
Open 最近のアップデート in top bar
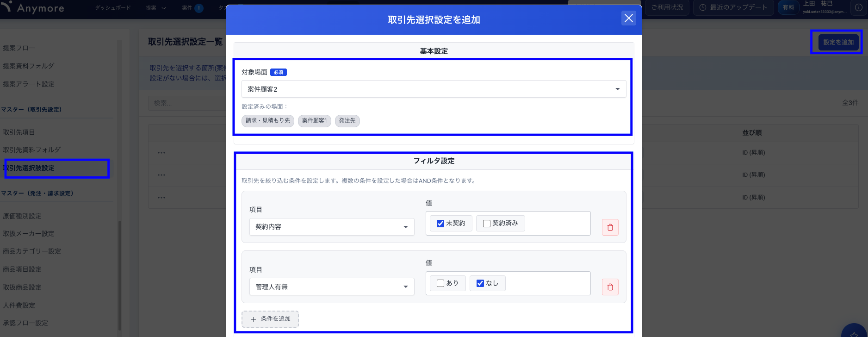[733, 7]
